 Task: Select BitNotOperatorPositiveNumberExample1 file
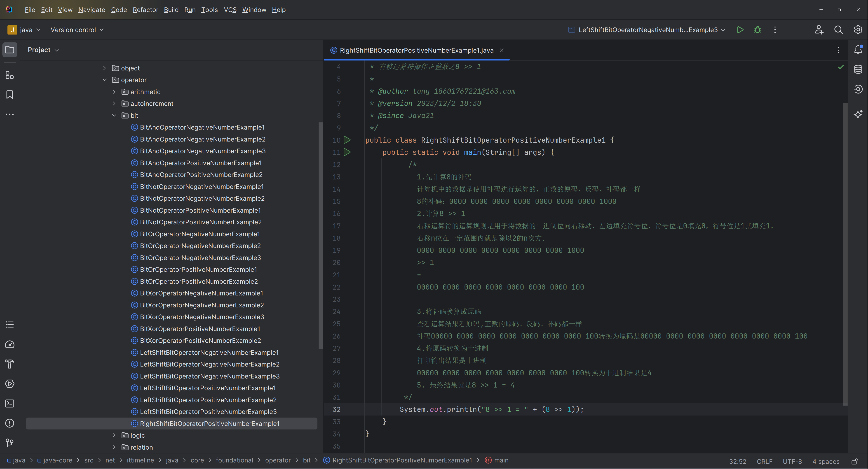(x=200, y=210)
